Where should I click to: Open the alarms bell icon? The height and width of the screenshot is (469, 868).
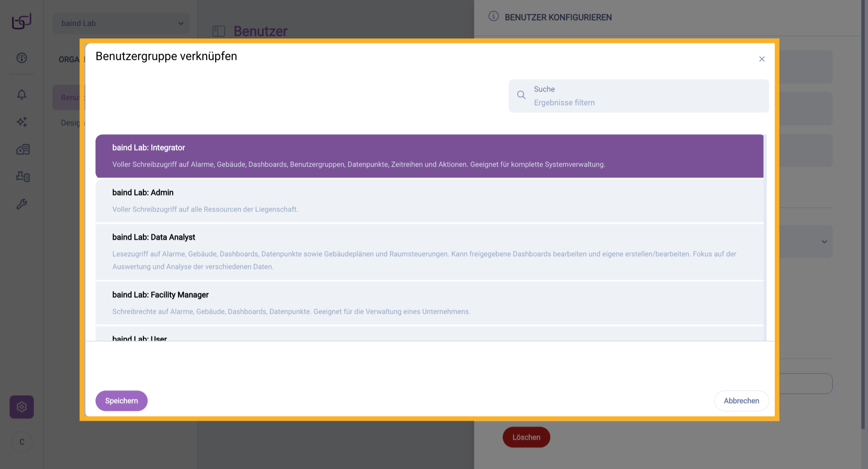(22, 95)
